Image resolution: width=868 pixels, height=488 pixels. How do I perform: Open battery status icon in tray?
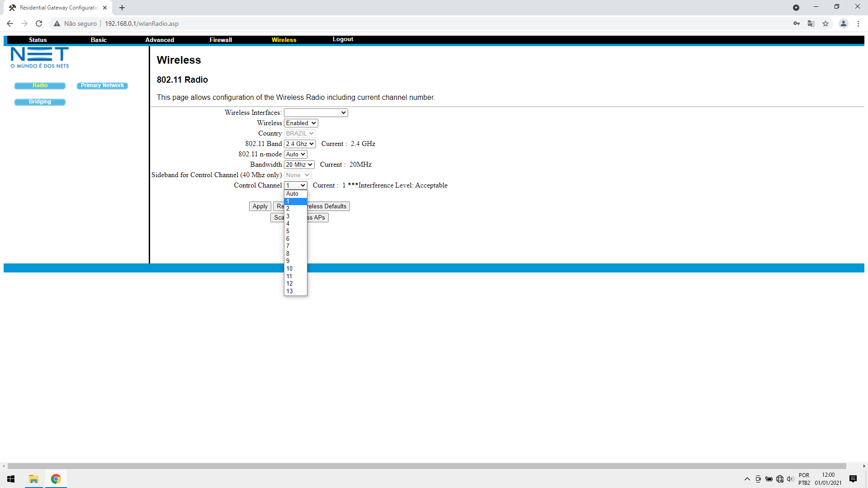click(769, 479)
